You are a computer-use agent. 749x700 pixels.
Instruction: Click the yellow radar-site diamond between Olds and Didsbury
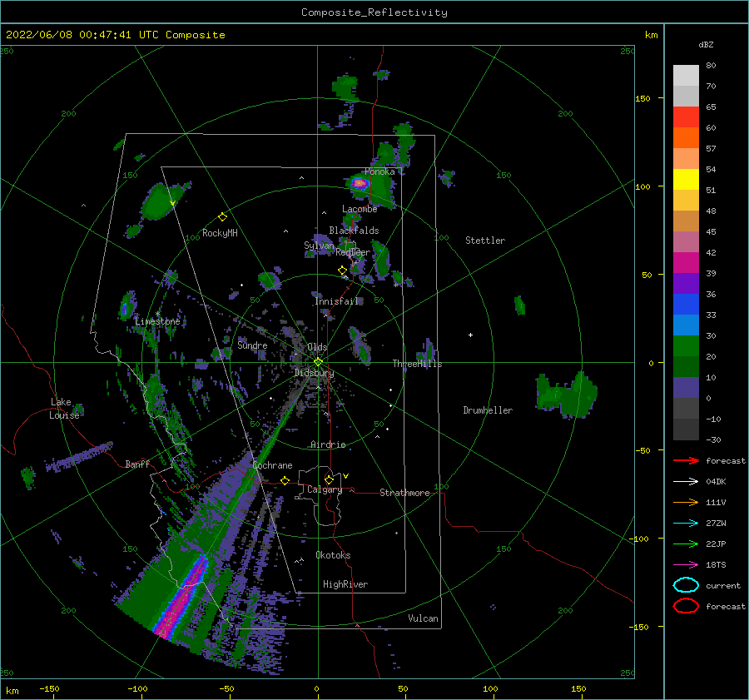click(x=318, y=362)
